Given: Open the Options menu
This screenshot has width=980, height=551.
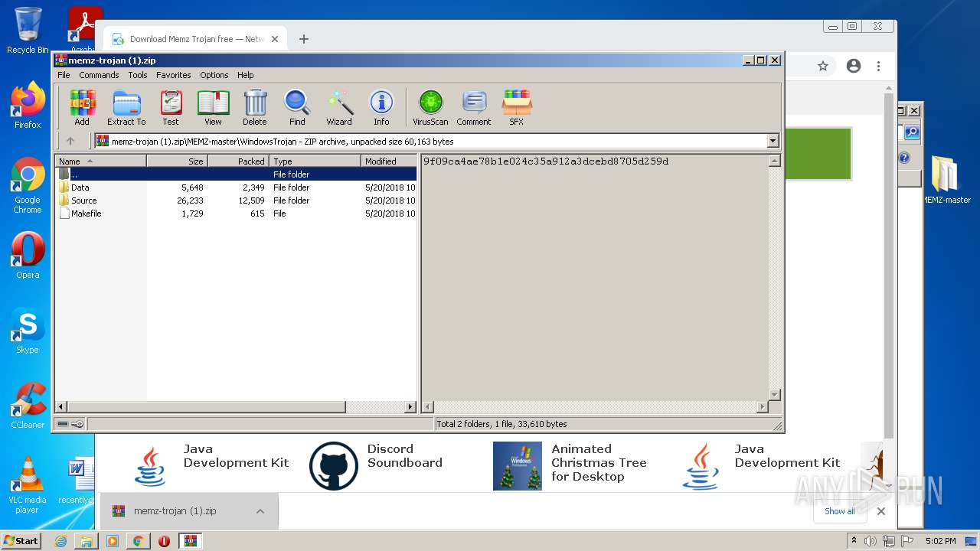Looking at the screenshot, I should pos(214,75).
